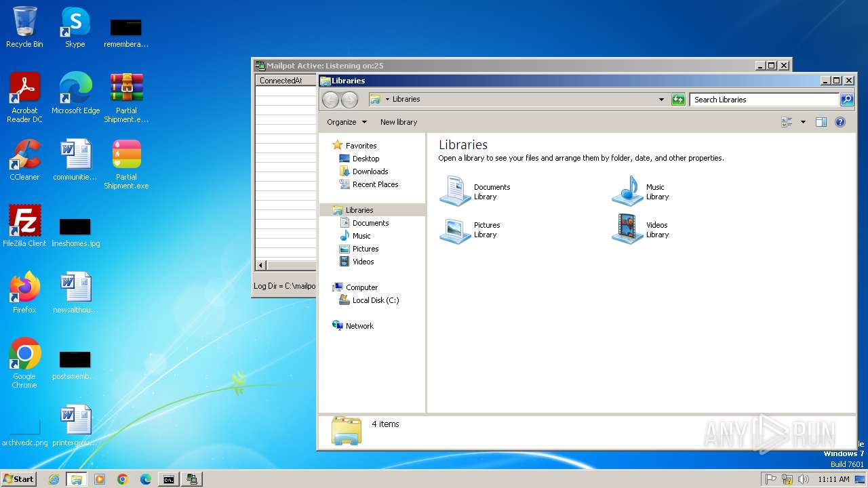The width and height of the screenshot is (868, 488).
Task: Click the New library button
Action: 399,122
